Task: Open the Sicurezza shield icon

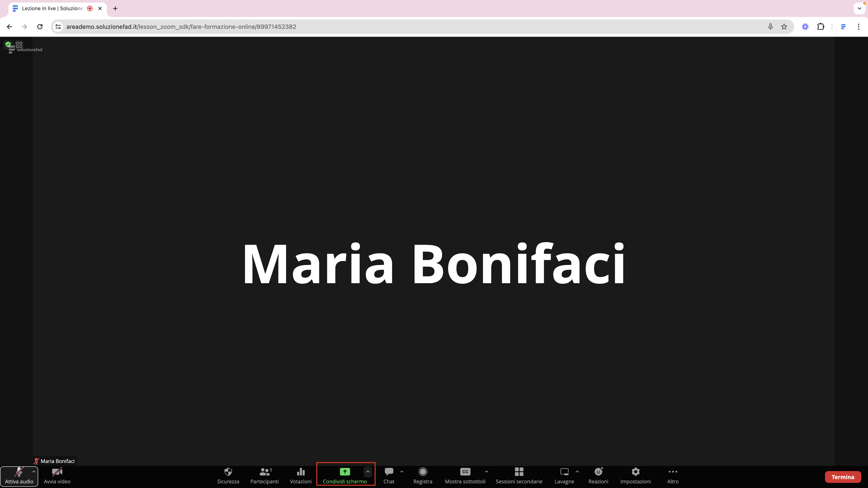Action: click(228, 472)
